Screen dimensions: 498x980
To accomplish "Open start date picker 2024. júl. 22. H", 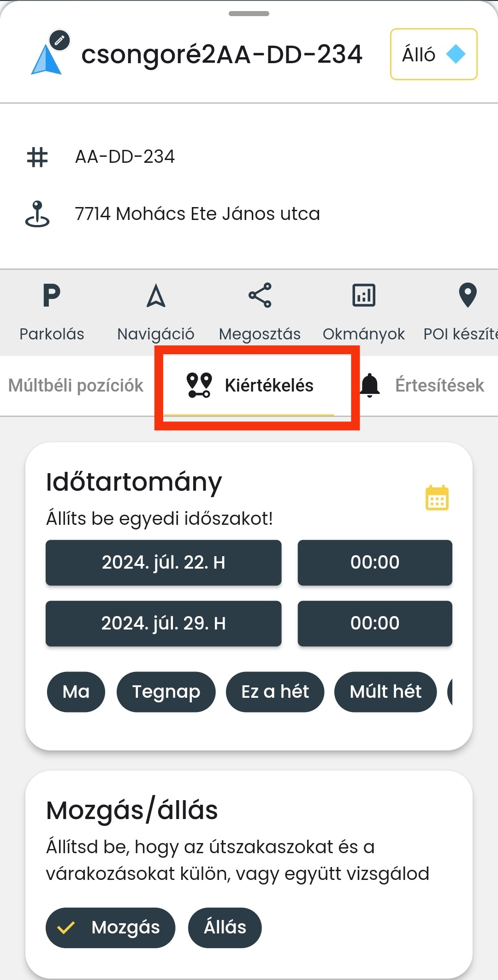I will point(163,563).
